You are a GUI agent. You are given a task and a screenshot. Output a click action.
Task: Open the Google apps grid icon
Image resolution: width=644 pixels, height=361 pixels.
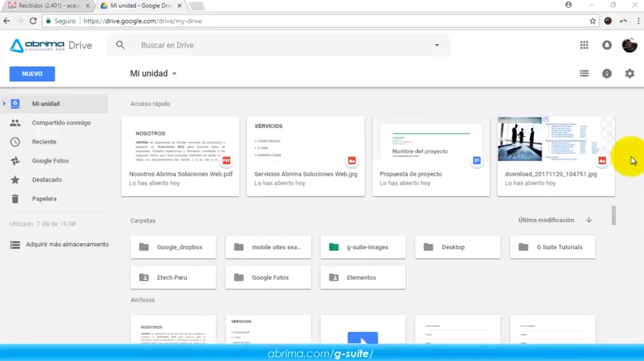pyautogui.click(x=584, y=46)
